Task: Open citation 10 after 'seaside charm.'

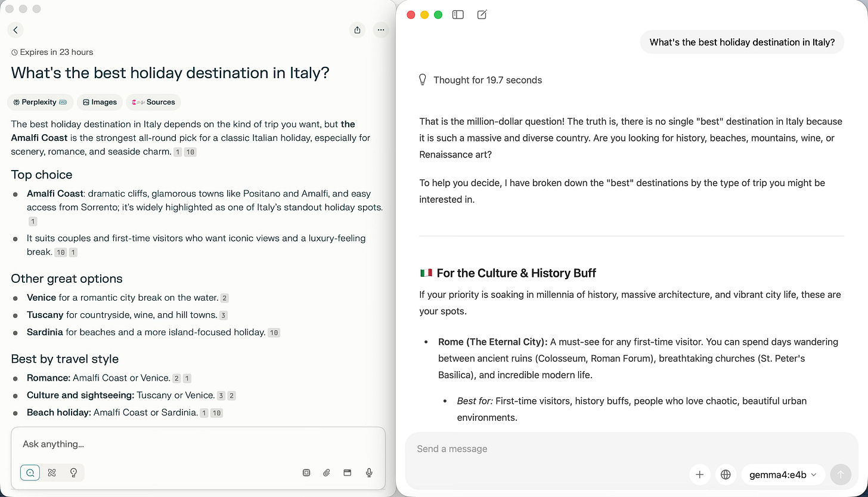Action: coord(190,152)
